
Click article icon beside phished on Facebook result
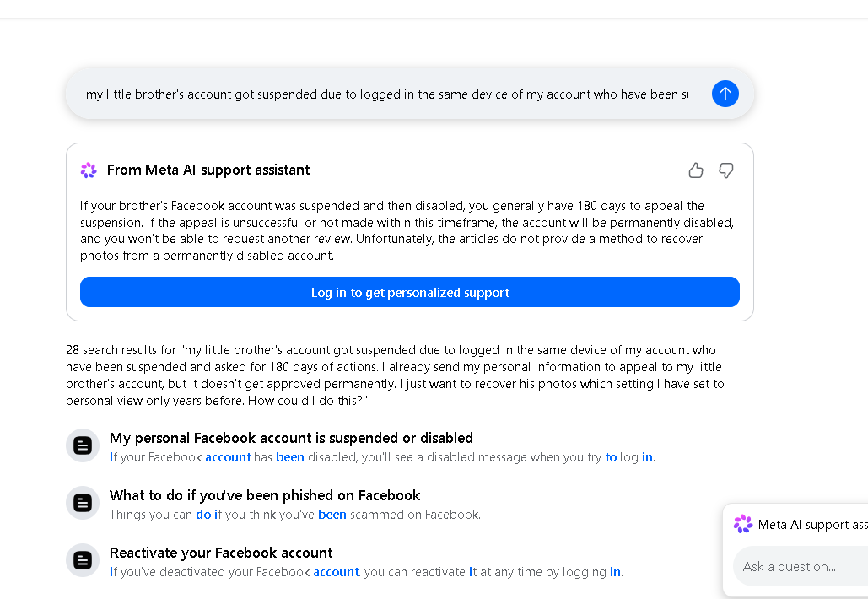83,503
